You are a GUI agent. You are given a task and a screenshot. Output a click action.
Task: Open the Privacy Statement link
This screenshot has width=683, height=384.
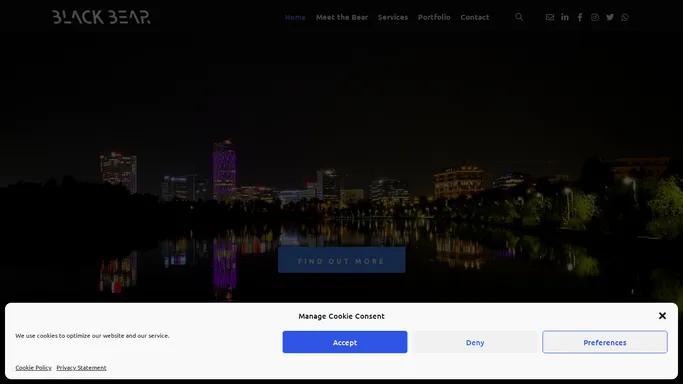coord(81,368)
